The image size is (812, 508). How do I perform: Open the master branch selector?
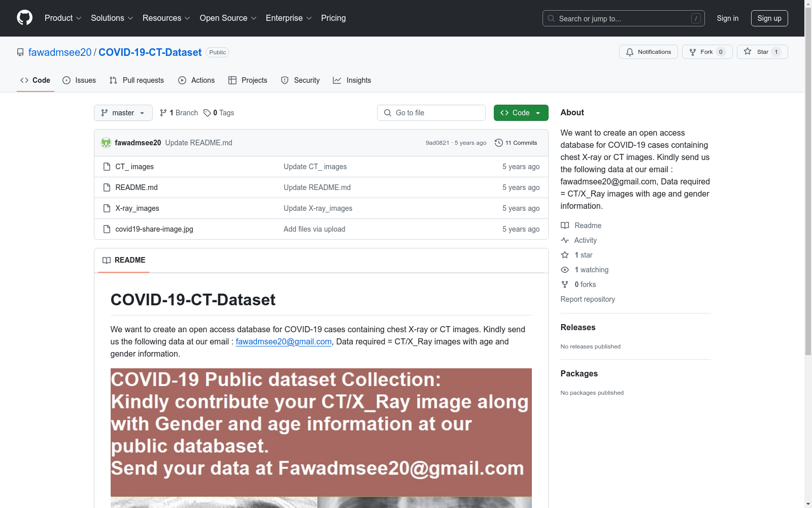[x=123, y=113]
